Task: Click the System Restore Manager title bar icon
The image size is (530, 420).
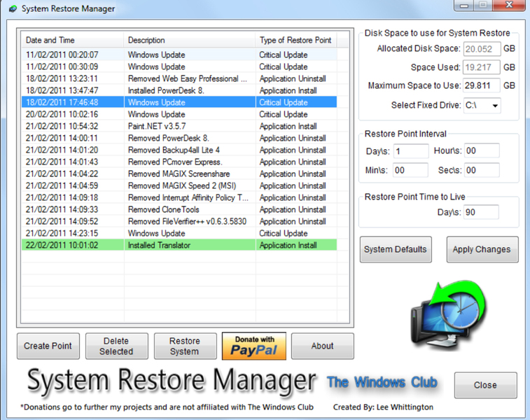Action: tap(13, 9)
